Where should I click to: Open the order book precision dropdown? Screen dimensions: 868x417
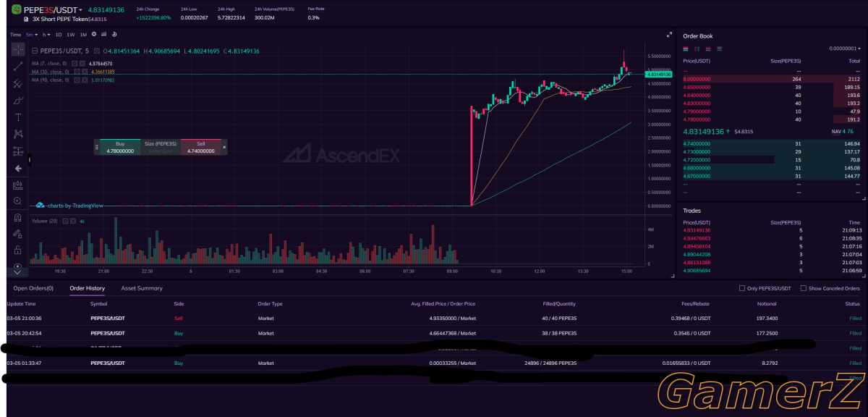845,49
